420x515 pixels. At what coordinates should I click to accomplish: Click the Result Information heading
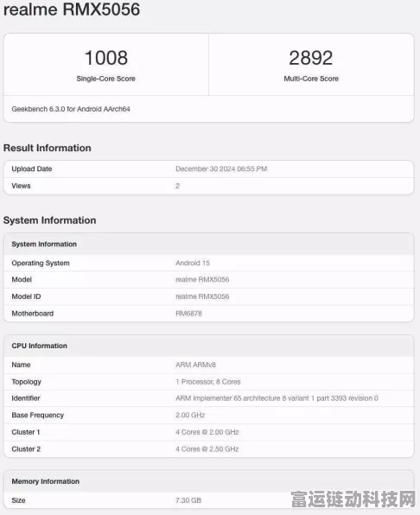pos(48,148)
